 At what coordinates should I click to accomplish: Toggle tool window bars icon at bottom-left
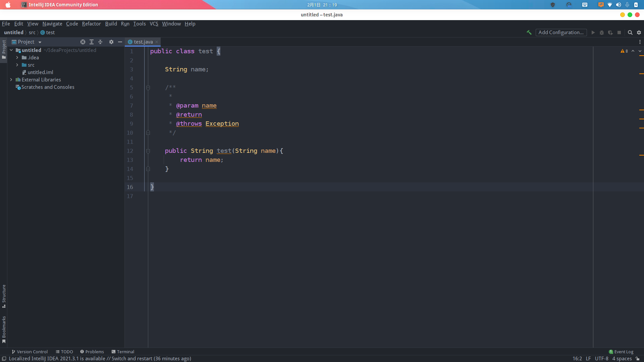coord(4,359)
